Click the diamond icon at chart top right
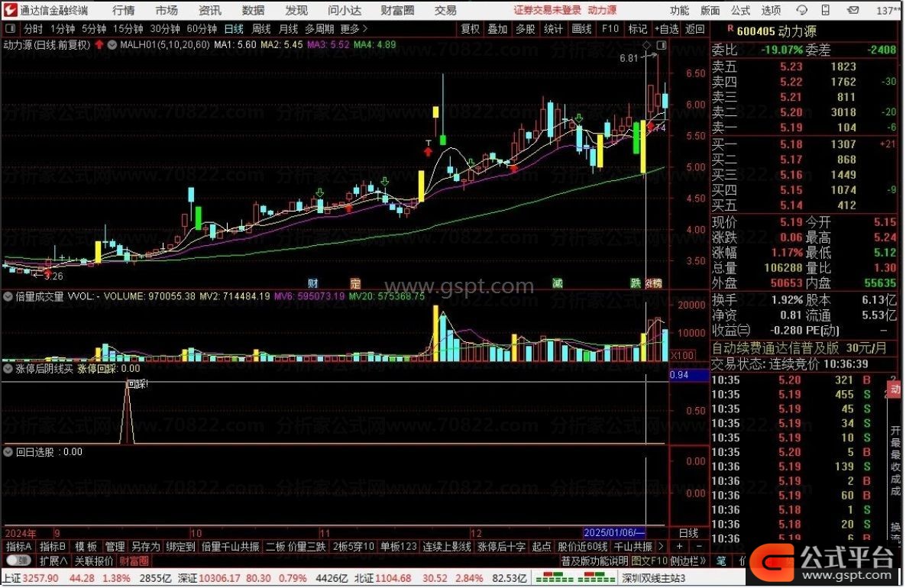Image resolution: width=906 pixels, height=588 pixels. (646, 45)
